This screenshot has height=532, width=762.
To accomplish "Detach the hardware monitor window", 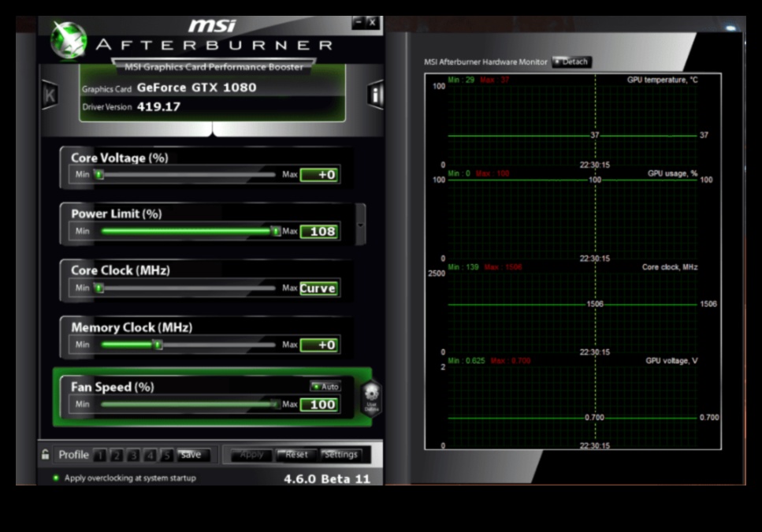I will 571,61.
